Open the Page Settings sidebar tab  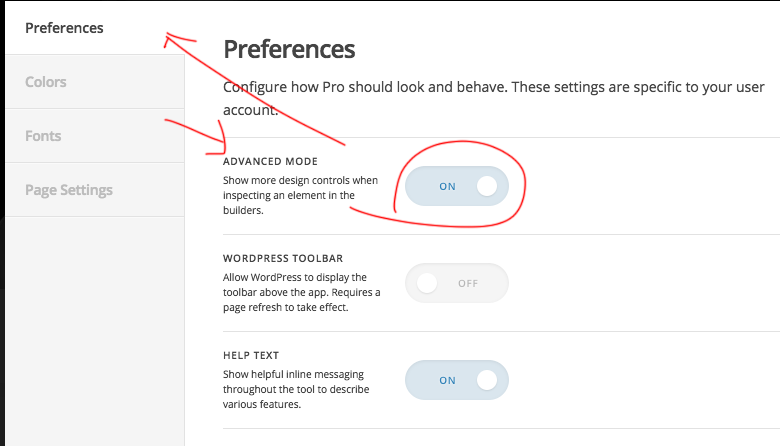point(95,190)
